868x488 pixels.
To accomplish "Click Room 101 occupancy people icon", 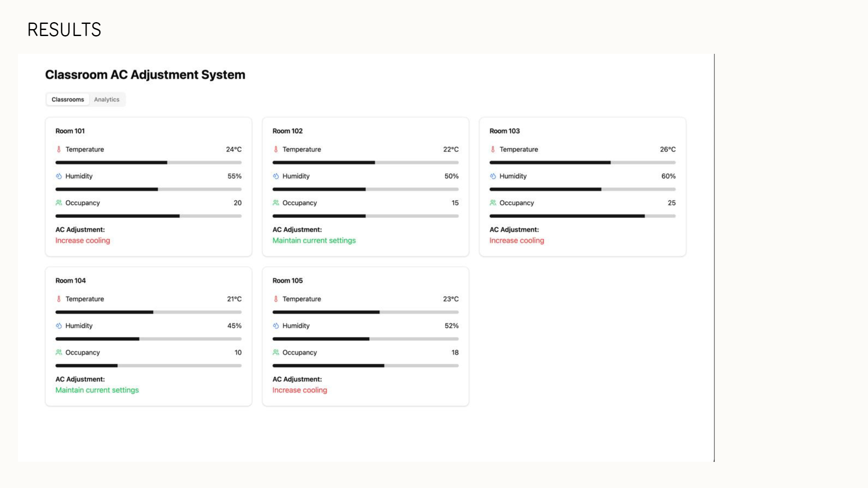I will (59, 203).
